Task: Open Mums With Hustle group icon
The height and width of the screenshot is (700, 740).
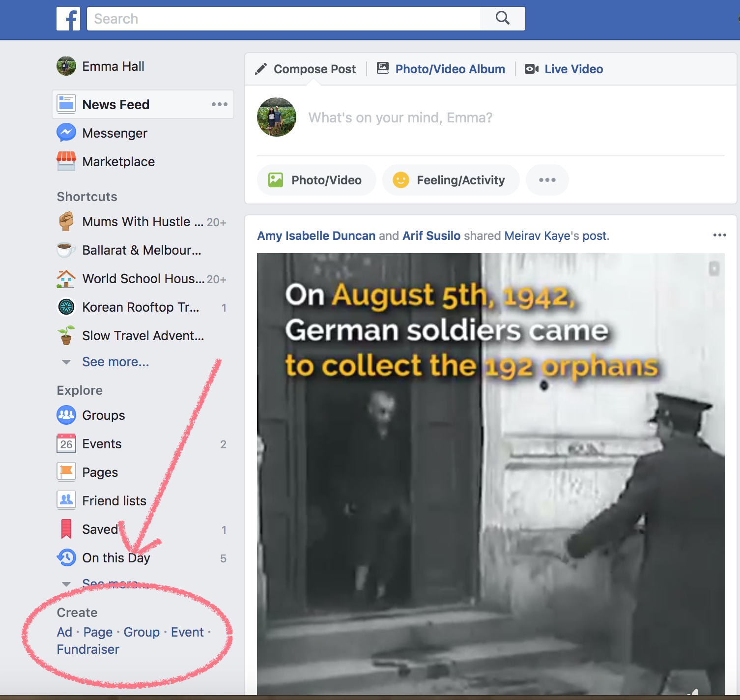Action: coord(66,221)
